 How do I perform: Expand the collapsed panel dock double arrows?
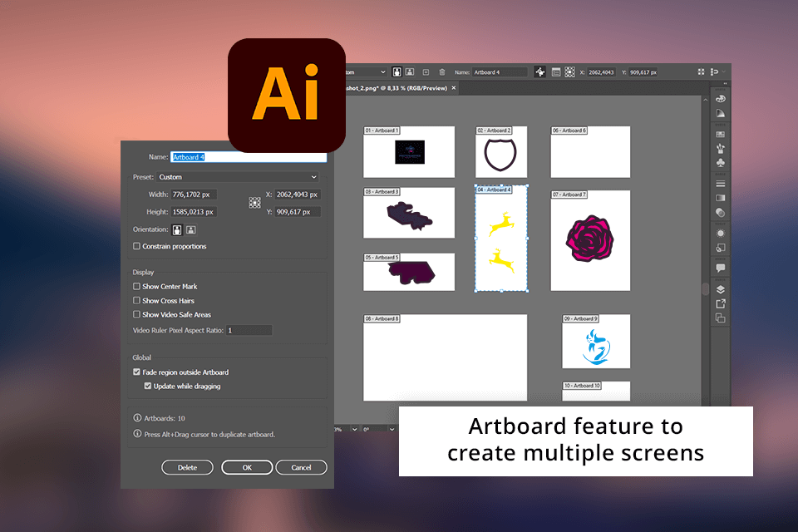tap(725, 83)
